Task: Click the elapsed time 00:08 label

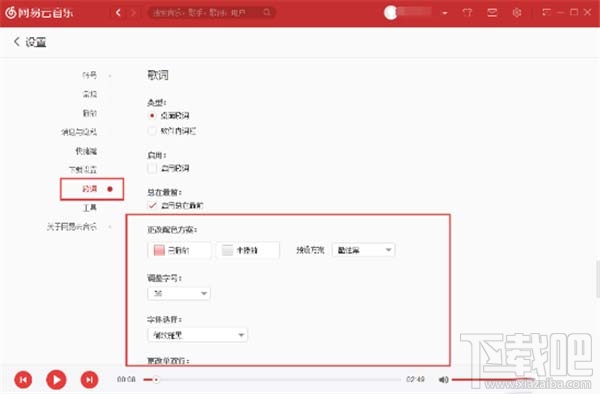Action: pyautogui.click(x=126, y=379)
